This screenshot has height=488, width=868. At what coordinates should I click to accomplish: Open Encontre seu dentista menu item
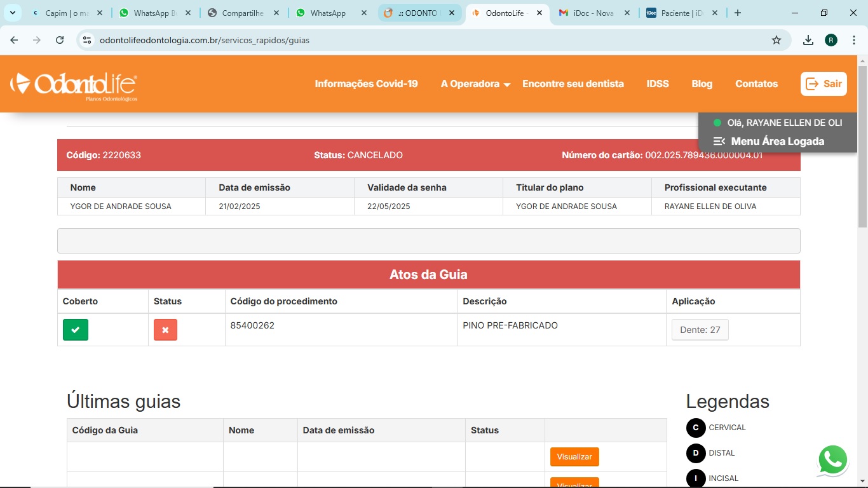click(573, 84)
